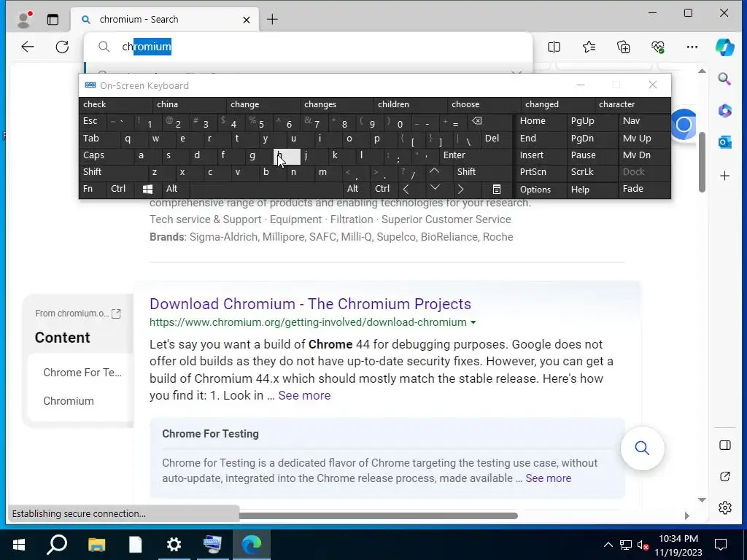Open notification center icon
The image size is (747, 560).
tap(721, 544)
